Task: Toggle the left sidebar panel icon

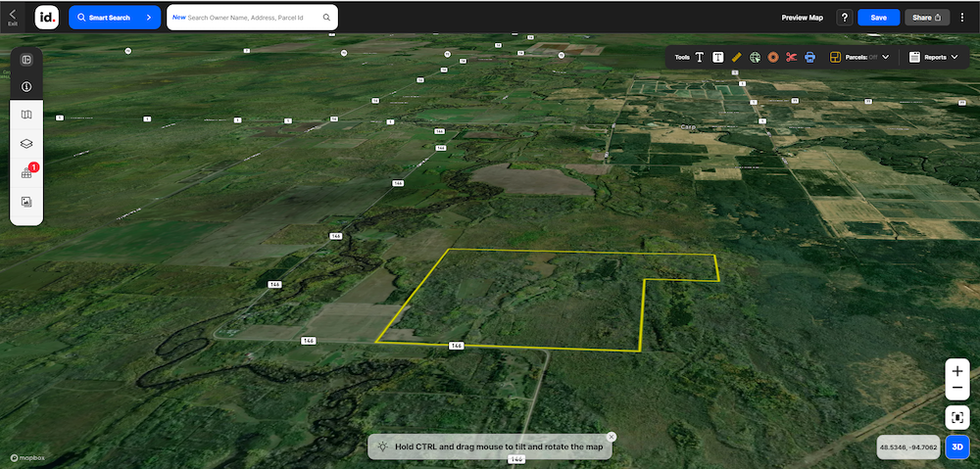Action: 26,60
